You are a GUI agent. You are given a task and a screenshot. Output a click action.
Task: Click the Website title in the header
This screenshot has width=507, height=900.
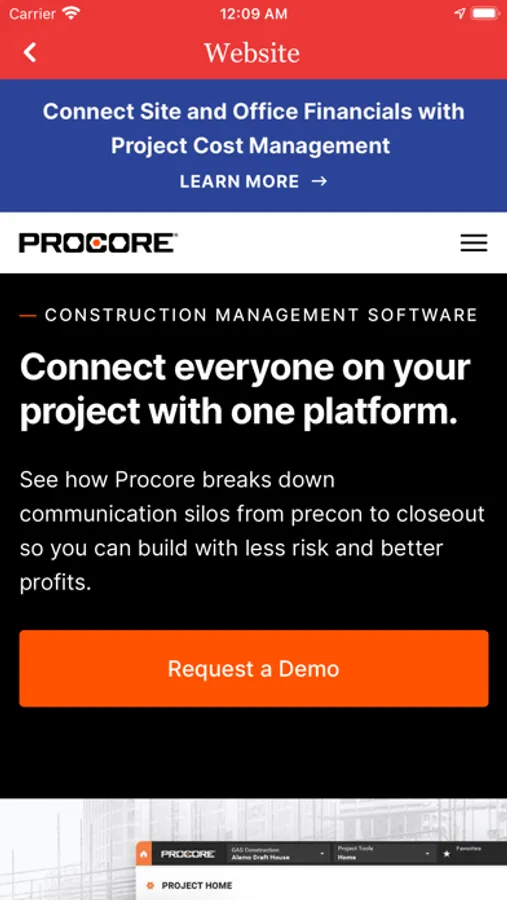pyautogui.click(x=251, y=53)
